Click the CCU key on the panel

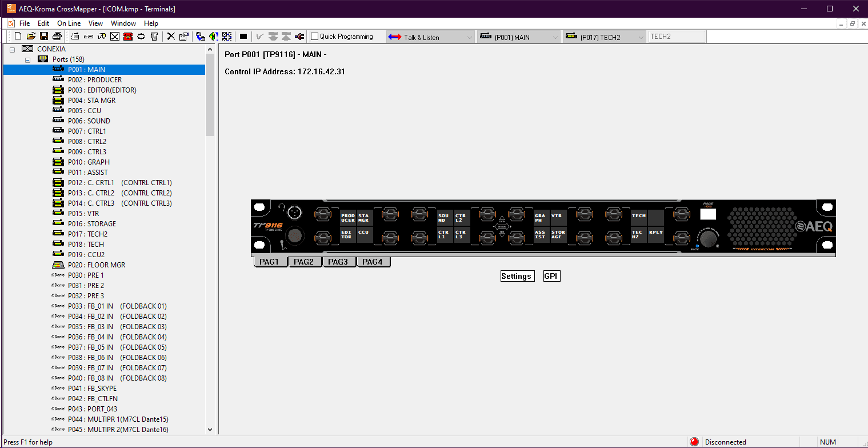tap(365, 234)
